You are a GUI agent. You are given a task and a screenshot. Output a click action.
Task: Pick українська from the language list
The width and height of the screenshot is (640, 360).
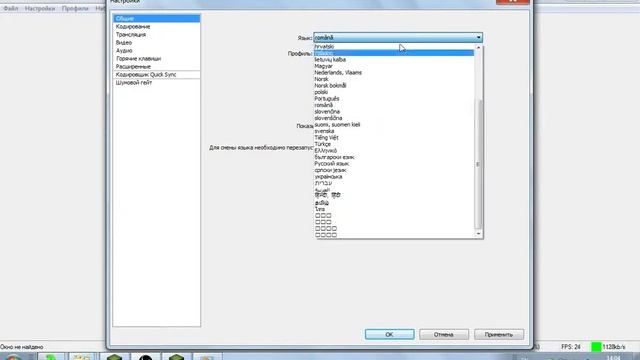329,177
